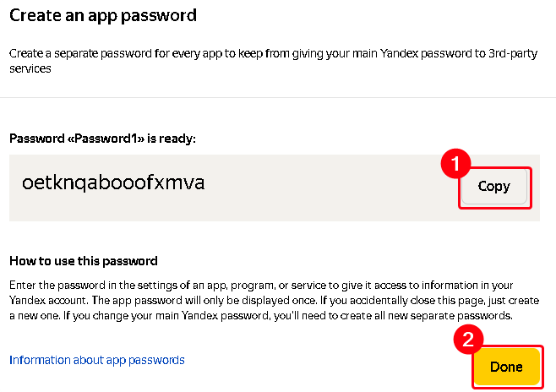This screenshot has height=392, width=556.
Task: Click the How to use this password heading
Action: click(84, 261)
